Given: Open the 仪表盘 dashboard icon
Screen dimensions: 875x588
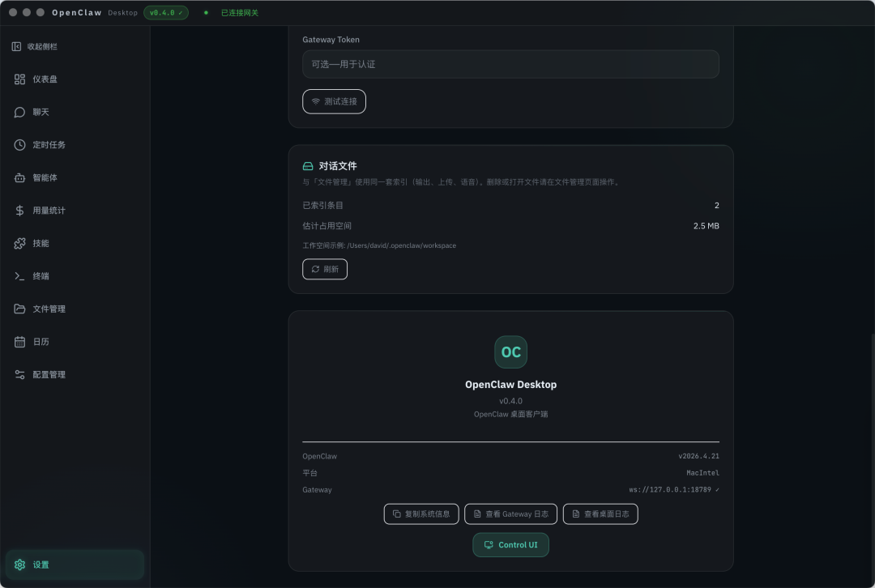Looking at the screenshot, I should [x=19, y=79].
